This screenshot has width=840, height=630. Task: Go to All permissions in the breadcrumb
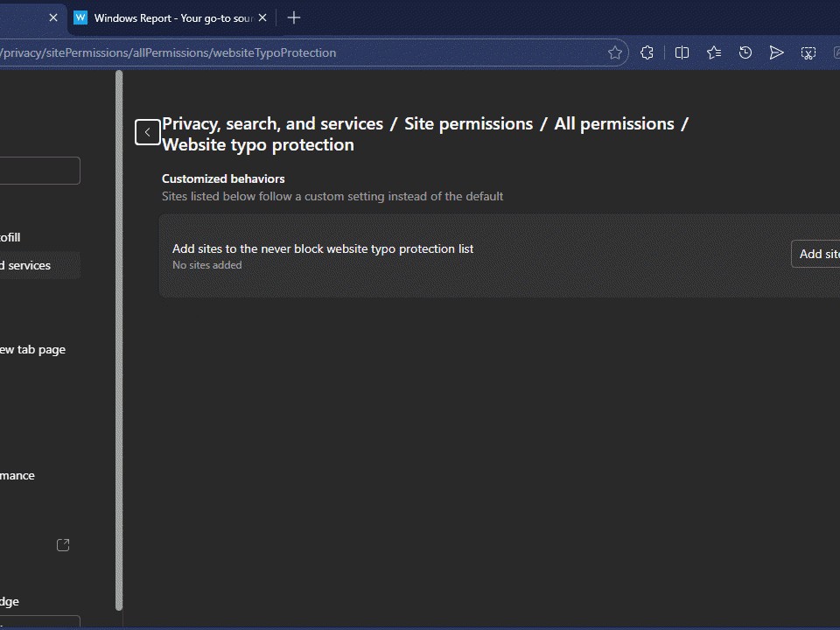613,123
